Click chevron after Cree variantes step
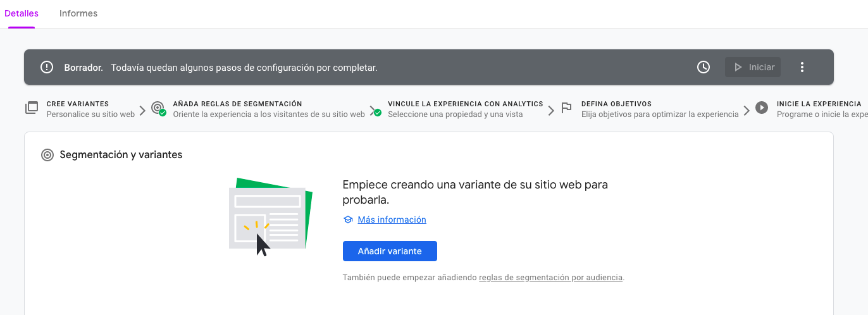The height and width of the screenshot is (315, 868). tap(142, 109)
